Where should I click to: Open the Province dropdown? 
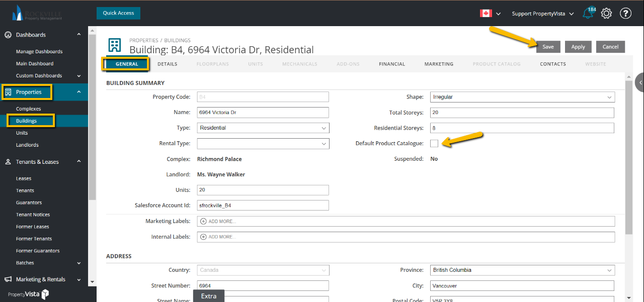(522, 270)
